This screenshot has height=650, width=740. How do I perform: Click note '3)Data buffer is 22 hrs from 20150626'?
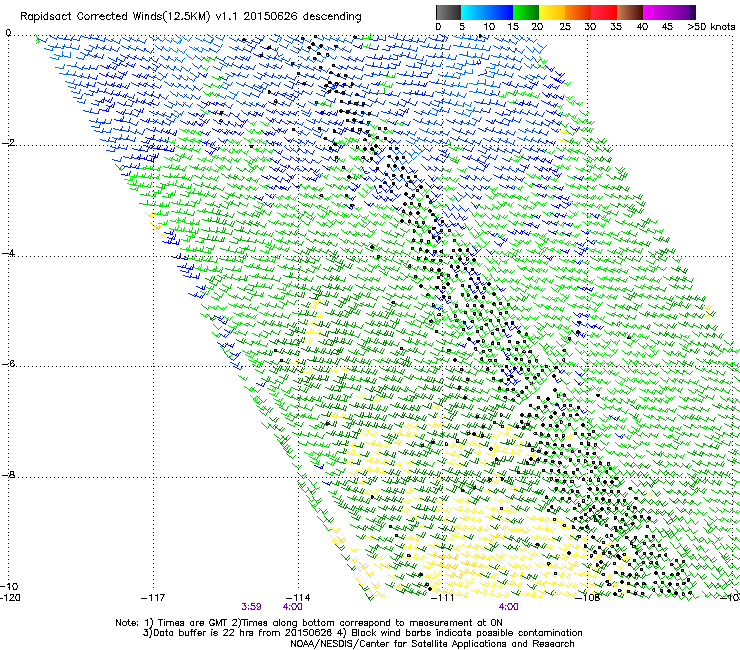pos(238,633)
